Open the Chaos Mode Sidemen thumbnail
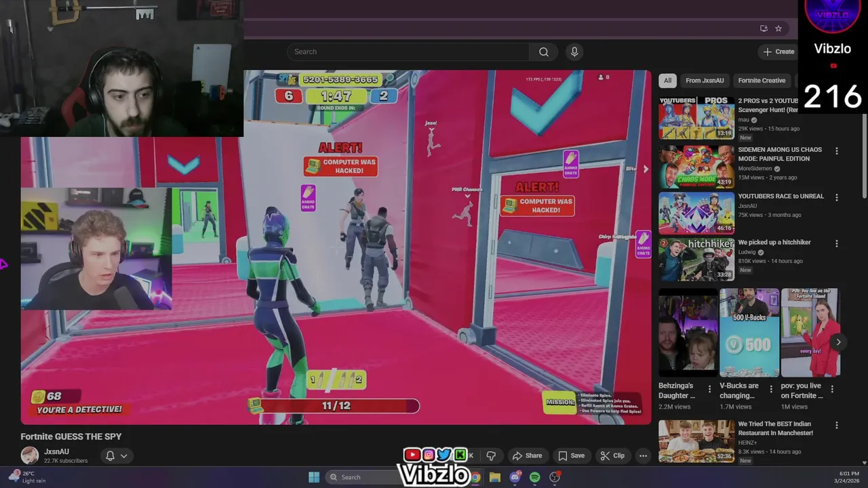This screenshot has width=868, height=488. pyautogui.click(x=696, y=166)
